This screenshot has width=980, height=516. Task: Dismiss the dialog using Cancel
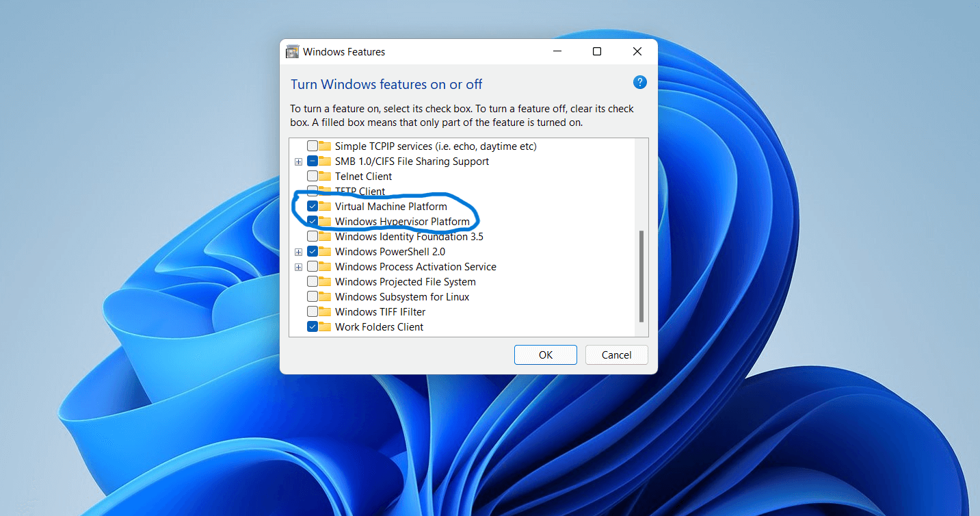[x=616, y=354]
